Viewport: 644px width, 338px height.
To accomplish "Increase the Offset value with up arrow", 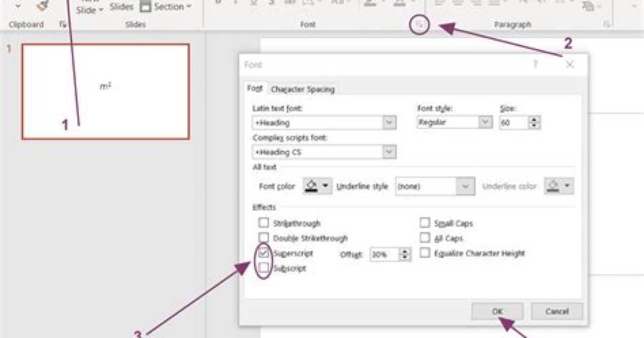I will tap(405, 251).
